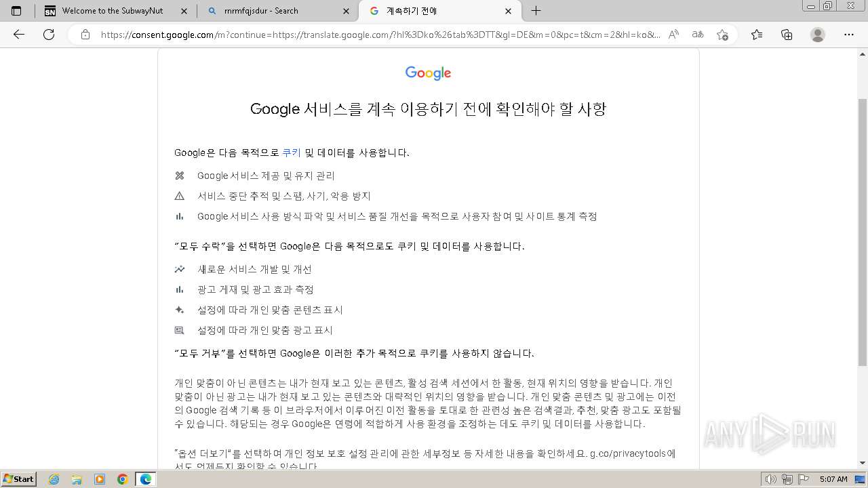The width and height of the screenshot is (868, 488).
Task: Click the translate page icon
Action: pos(697,35)
